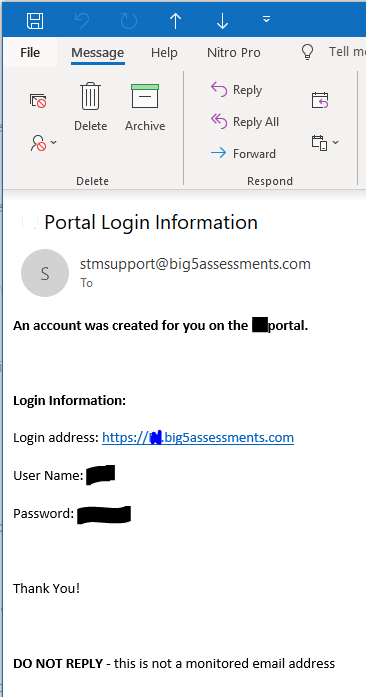The height and width of the screenshot is (697, 366).
Task: Click the Ignore conversation icon
Action: pos(38,101)
